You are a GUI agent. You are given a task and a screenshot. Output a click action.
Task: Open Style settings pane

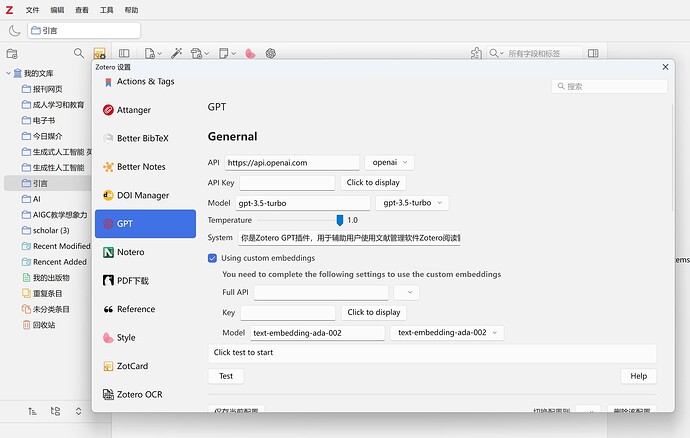(x=145, y=338)
